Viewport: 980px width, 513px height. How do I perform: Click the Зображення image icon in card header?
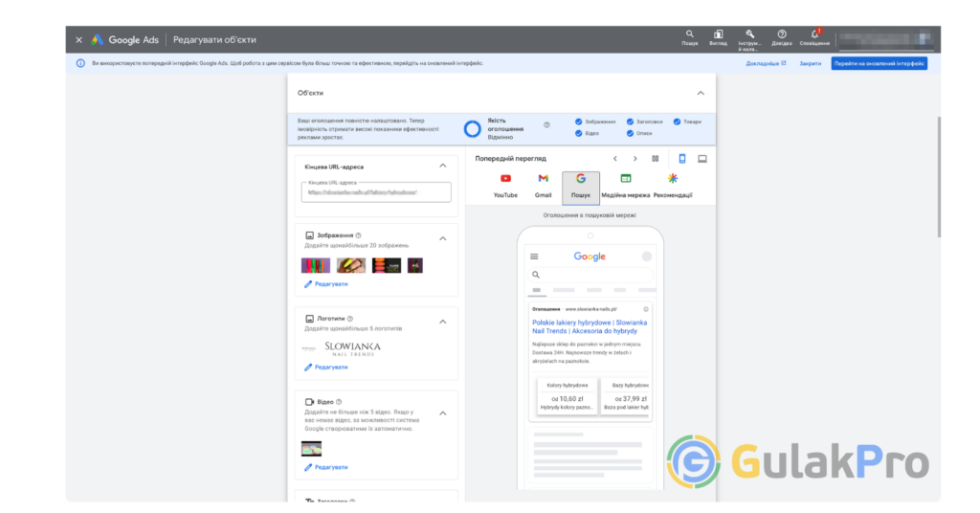pyautogui.click(x=309, y=235)
